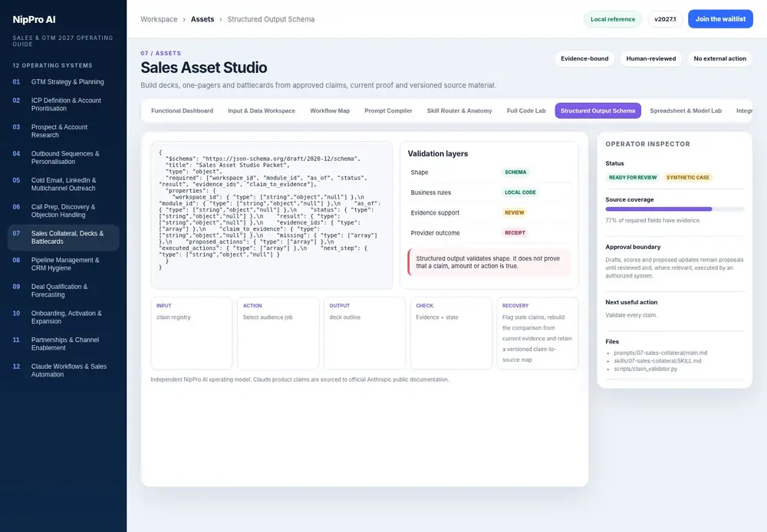Click the Evidence-bound chip
This screenshot has height=532, width=767.
[x=584, y=59]
